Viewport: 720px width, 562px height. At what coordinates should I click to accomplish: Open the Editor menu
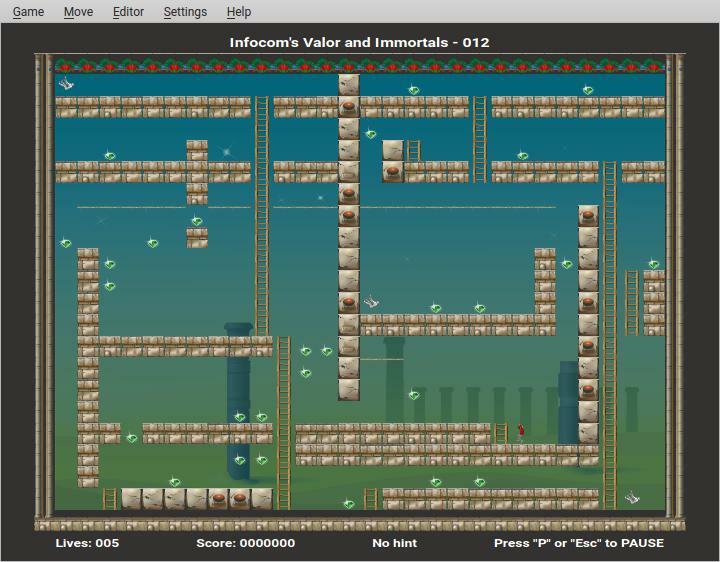coord(128,12)
